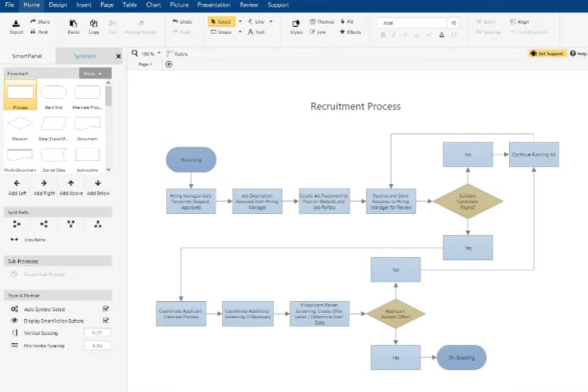Select the Continue Running Ad box
Image resolution: width=588 pixels, height=392 pixels.
pyautogui.click(x=534, y=154)
